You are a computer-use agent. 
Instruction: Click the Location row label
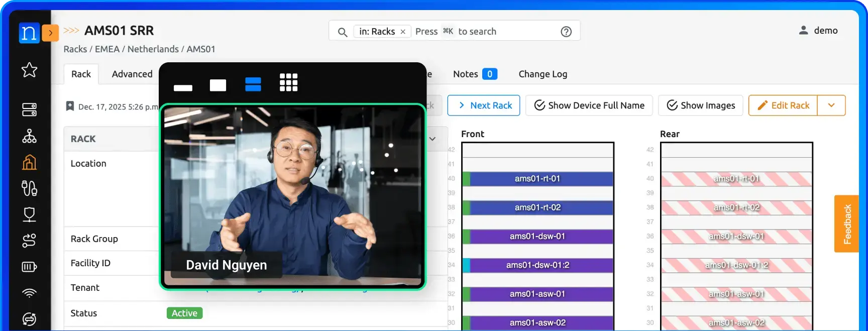click(x=88, y=164)
